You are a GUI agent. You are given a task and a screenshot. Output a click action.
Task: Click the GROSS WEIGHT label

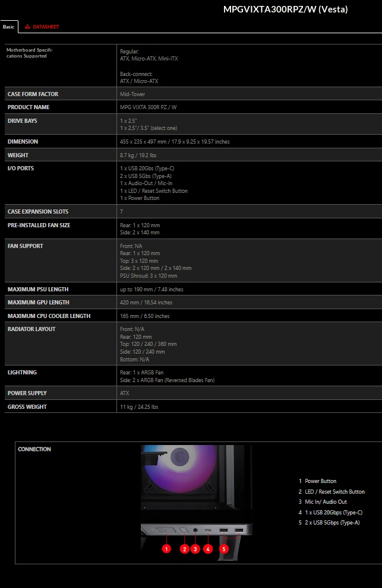tap(27, 407)
